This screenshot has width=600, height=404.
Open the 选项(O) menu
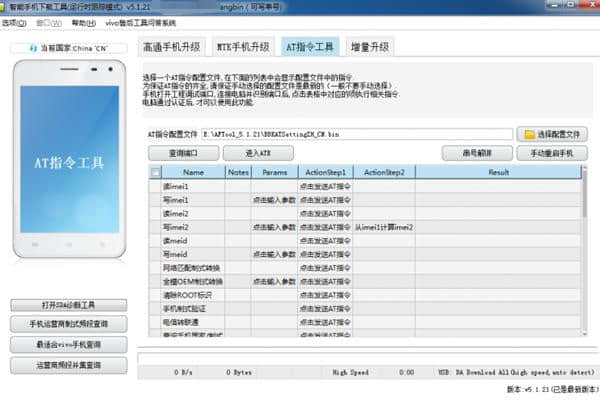(x=14, y=22)
